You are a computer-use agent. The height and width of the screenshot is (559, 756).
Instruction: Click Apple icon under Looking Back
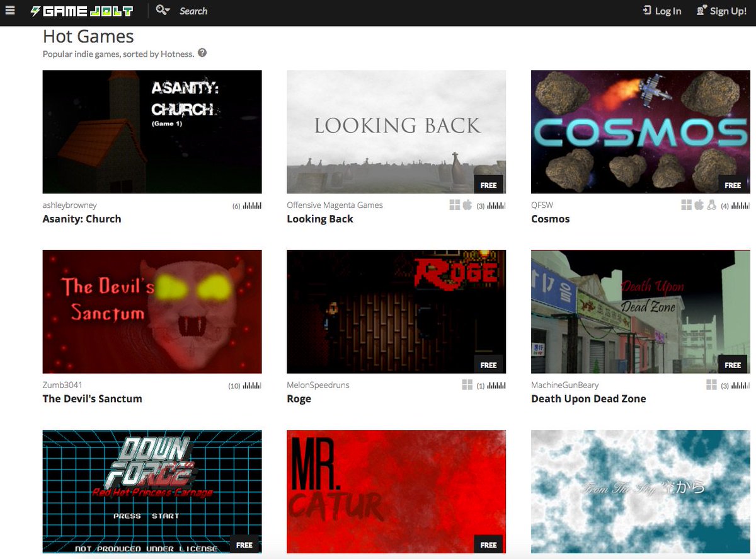pyautogui.click(x=467, y=205)
